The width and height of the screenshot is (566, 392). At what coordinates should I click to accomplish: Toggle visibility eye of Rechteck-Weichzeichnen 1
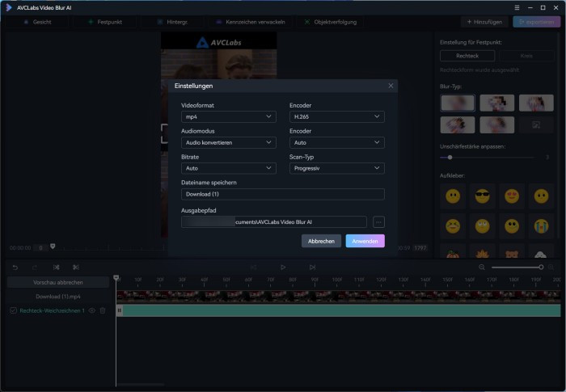point(92,310)
